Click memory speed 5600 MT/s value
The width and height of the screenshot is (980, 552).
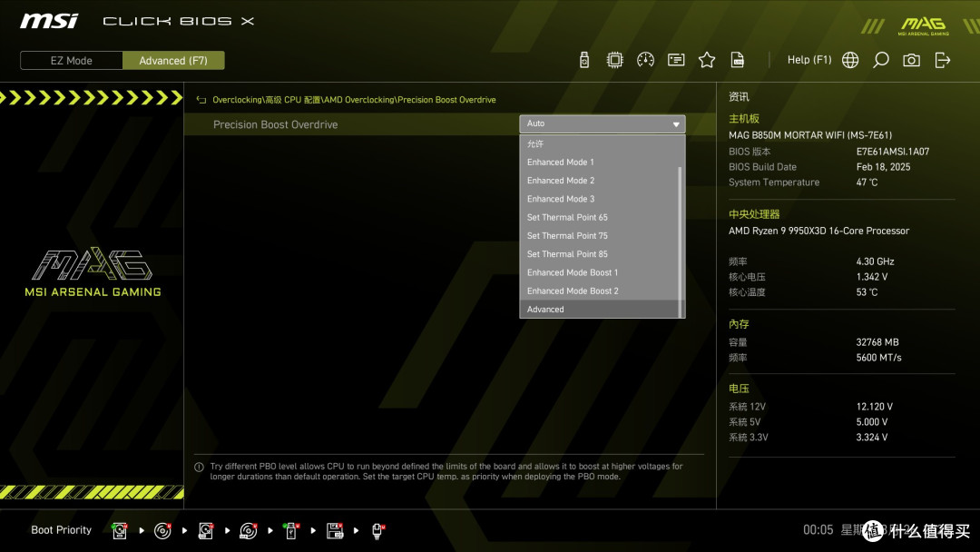[x=878, y=358]
